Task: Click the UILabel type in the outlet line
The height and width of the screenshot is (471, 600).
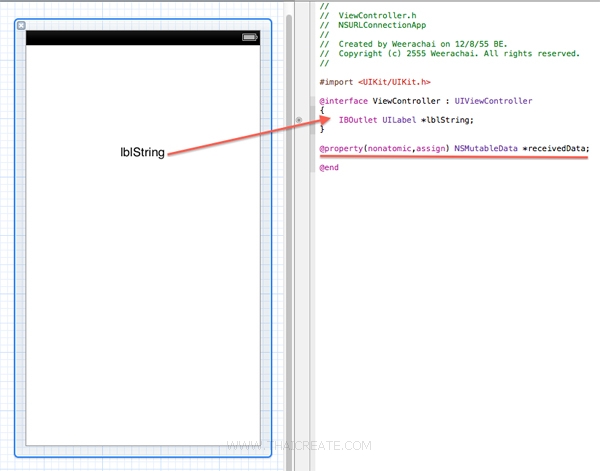Action: click(x=399, y=120)
